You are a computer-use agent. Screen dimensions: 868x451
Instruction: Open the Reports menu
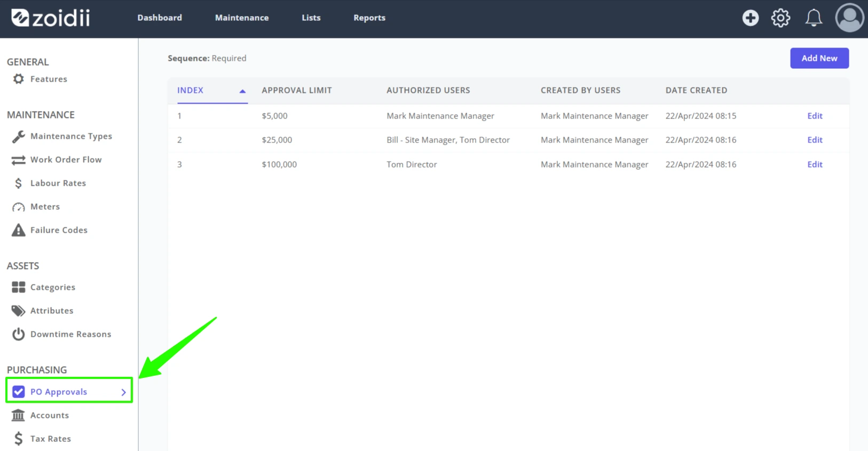click(x=369, y=18)
